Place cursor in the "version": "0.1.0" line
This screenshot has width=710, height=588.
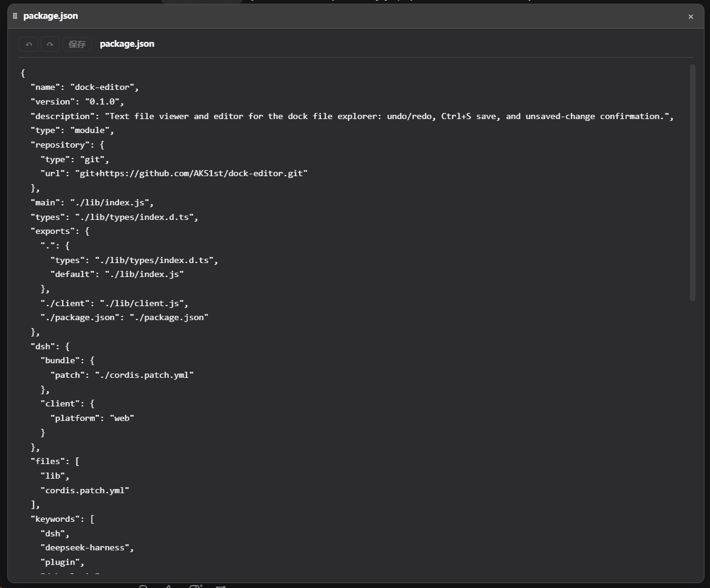coord(77,102)
